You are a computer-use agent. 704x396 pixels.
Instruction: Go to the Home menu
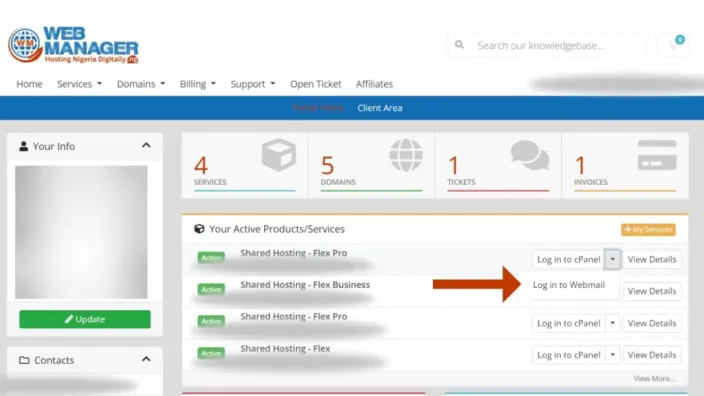[x=29, y=84]
